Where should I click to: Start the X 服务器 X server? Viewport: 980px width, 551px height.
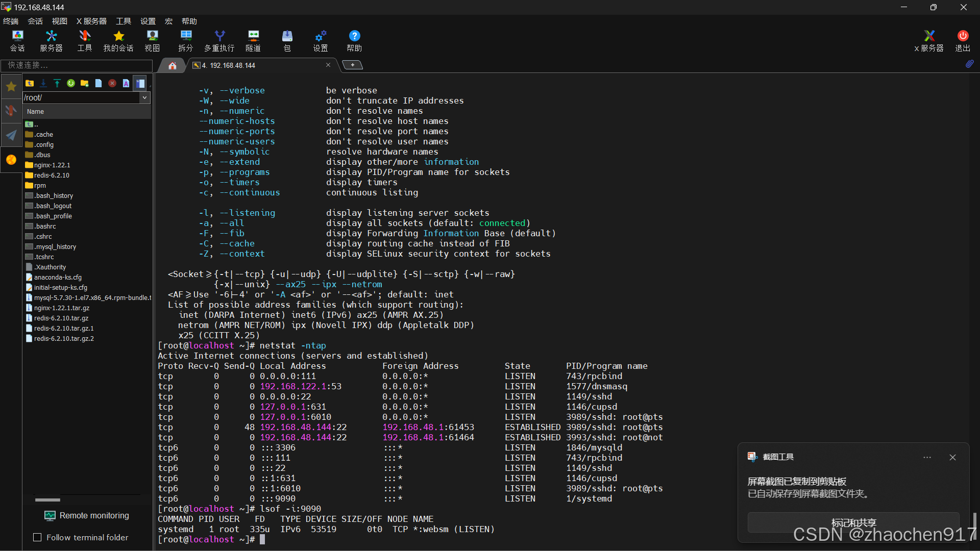[x=929, y=41]
